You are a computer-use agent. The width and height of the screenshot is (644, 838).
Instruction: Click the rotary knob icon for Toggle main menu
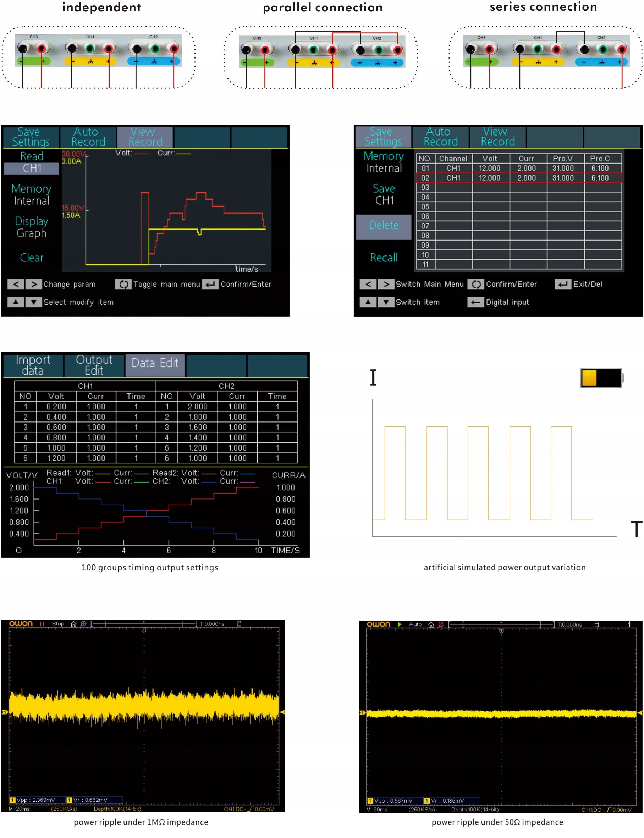123,284
